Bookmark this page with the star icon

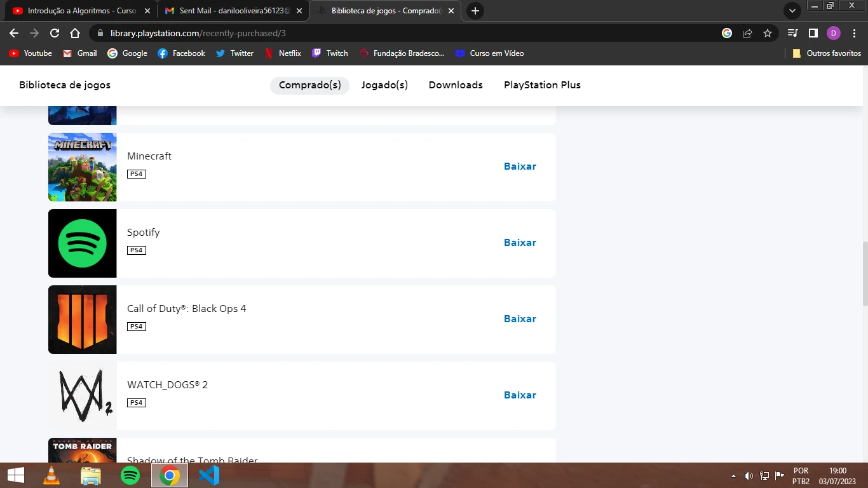768,33
